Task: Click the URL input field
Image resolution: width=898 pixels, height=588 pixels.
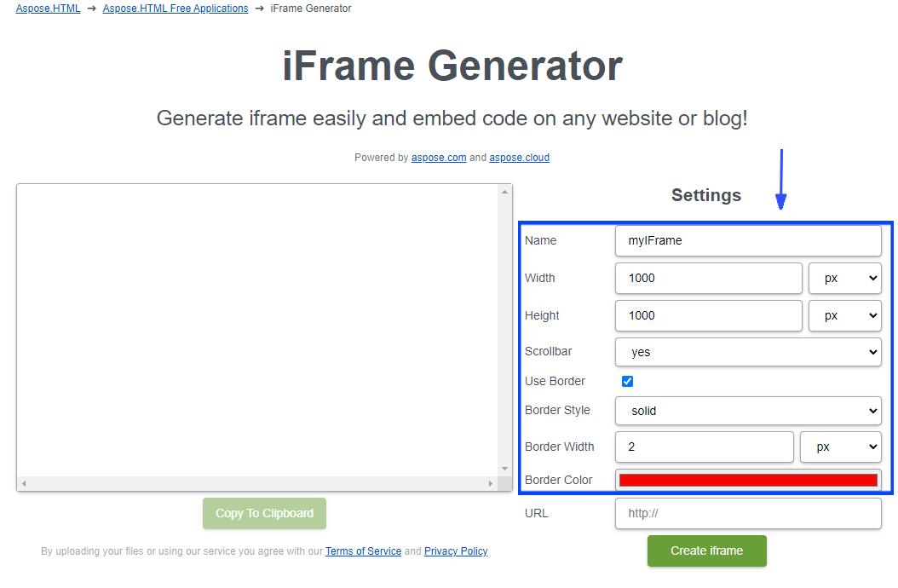Action: click(748, 514)
